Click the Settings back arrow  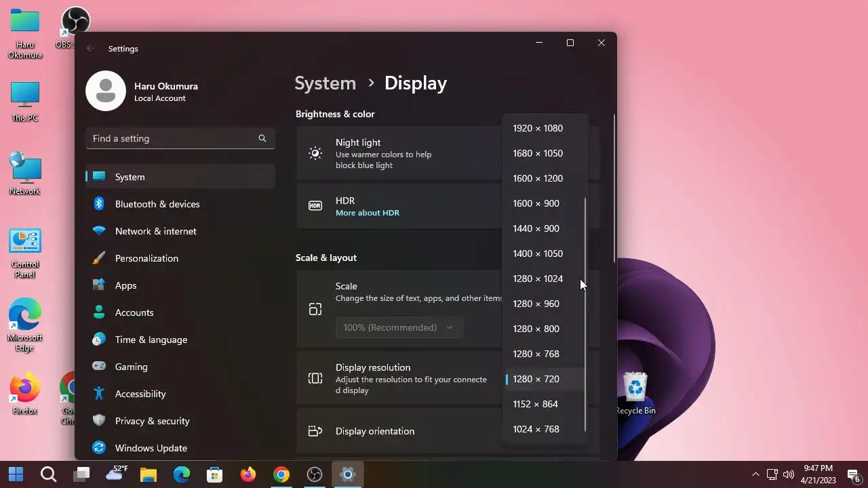[91, 49]
